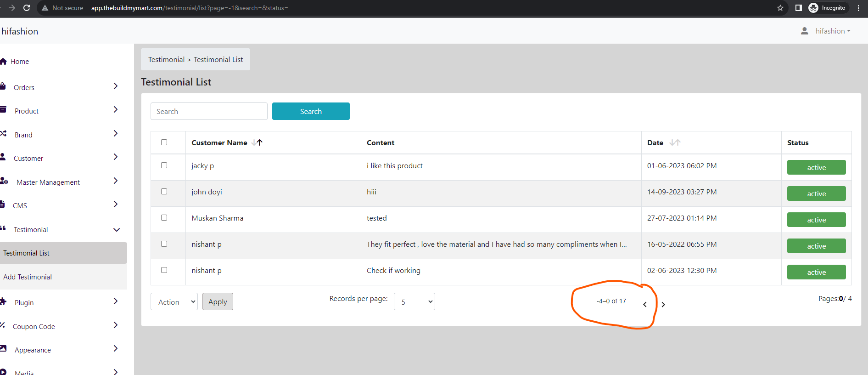Expand the Product menu chevron
Viewport: 868px width, 375px height.
116,109
